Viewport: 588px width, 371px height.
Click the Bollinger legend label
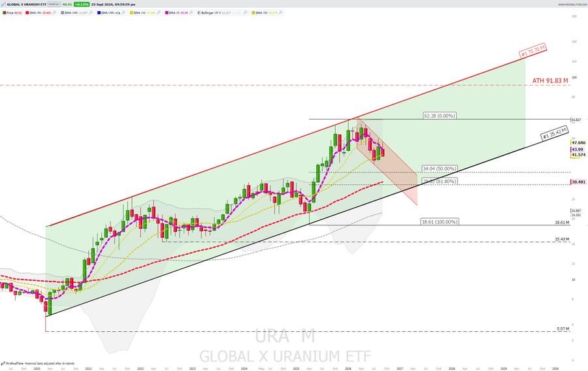pyautogui.click(x=207, y=13)
